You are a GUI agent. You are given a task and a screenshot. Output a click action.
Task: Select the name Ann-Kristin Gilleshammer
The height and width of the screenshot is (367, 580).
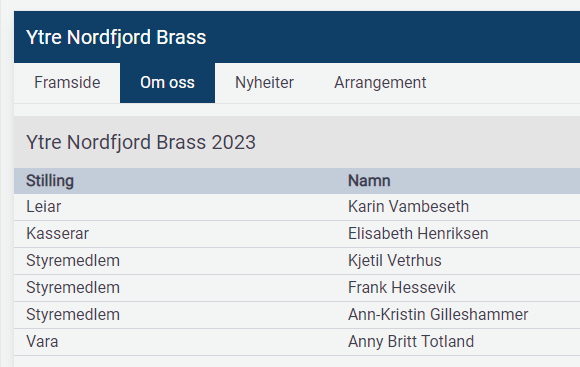click(438, 314)
